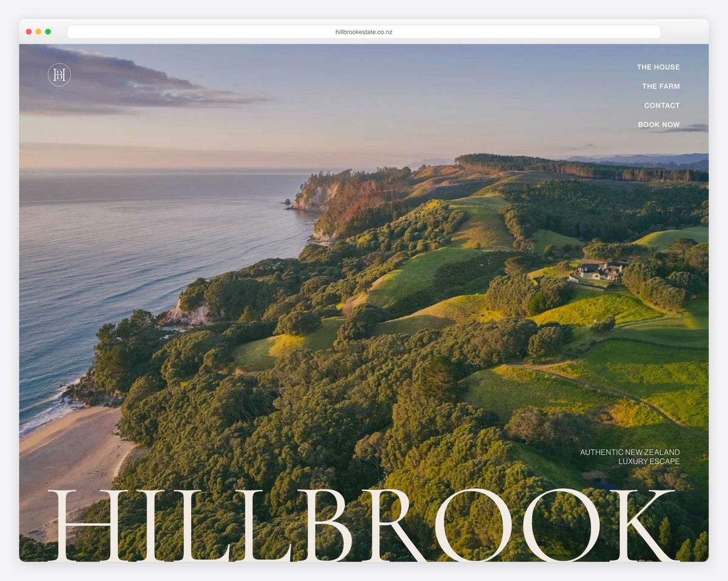The width and height of the screenshot is (728, 581).
Task: Click the red browser traffic light
Action: tap(28, 31)
